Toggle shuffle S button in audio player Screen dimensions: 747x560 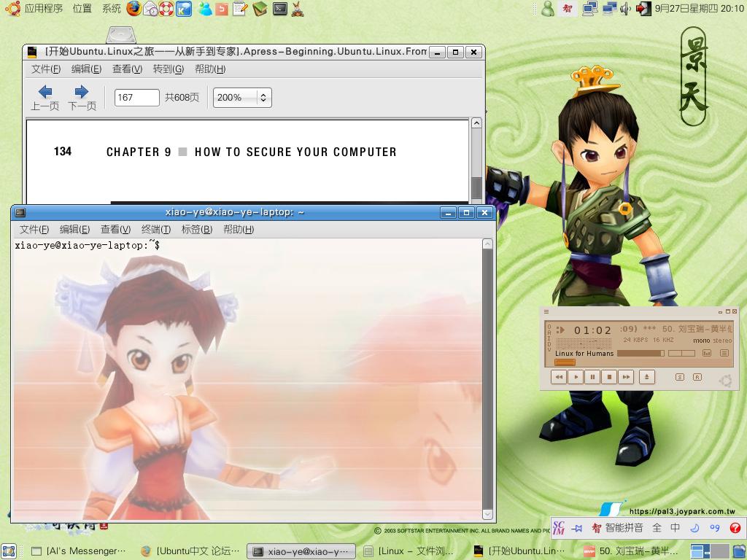coord(680,377)
